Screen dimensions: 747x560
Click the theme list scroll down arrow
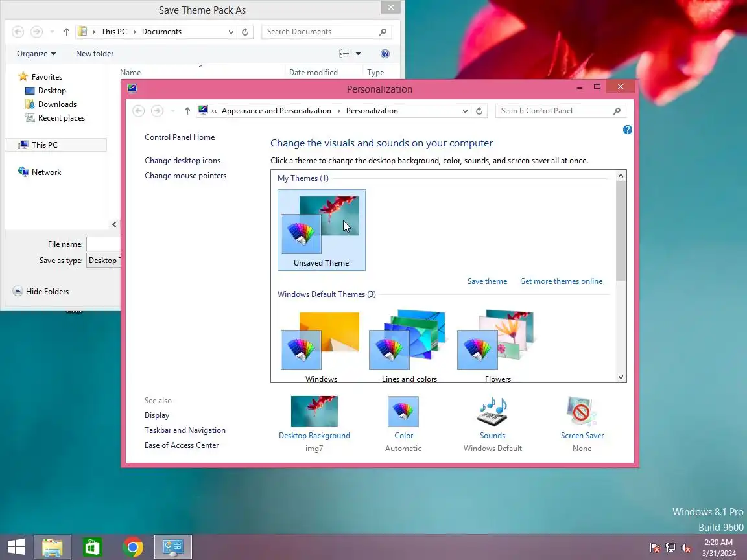(x=621, y=377)
